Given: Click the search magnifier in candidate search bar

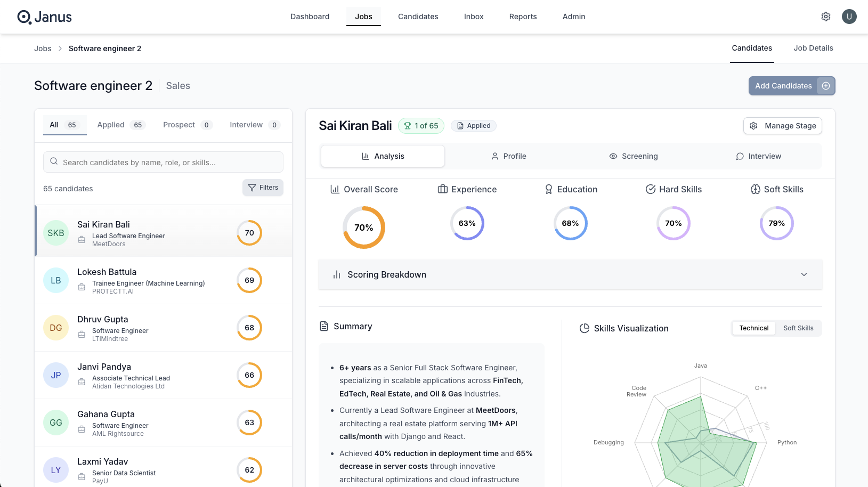Looking at the screenshot, I should click(x=54, y=161).
